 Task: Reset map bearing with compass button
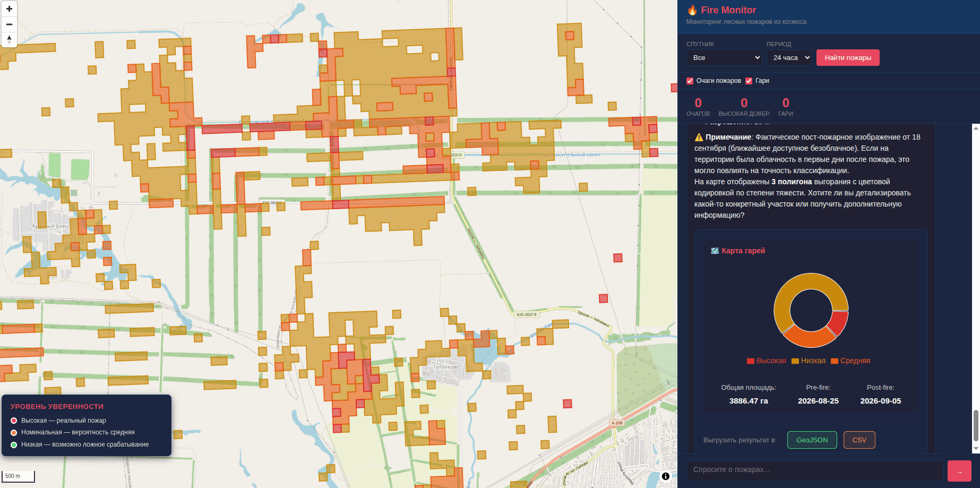(x=9, y=40)
